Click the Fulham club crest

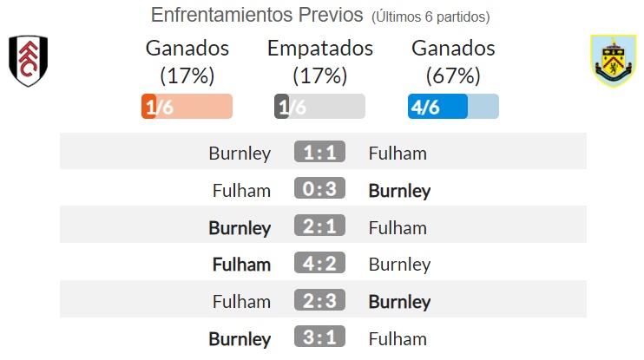click(29, 61)
